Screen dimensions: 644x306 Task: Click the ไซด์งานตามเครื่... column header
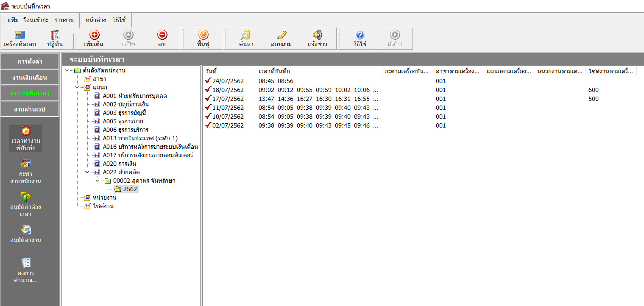[611, 71]
